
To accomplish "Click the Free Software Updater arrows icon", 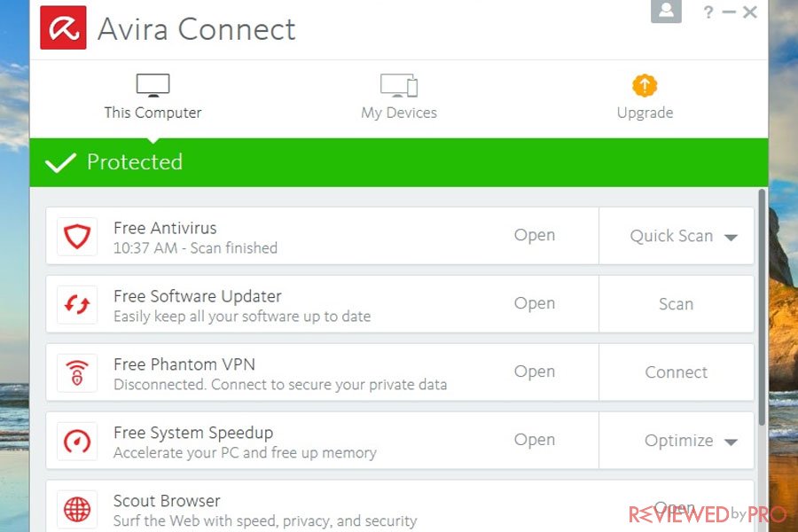I will (77, 304).
